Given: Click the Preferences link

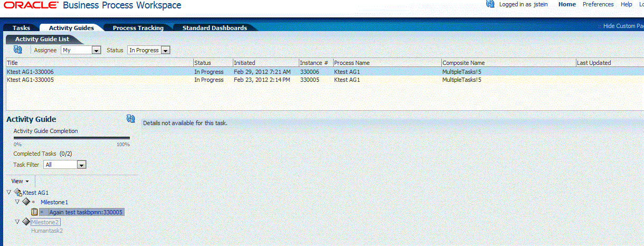Looking at the screenshot, I should 598,4.
